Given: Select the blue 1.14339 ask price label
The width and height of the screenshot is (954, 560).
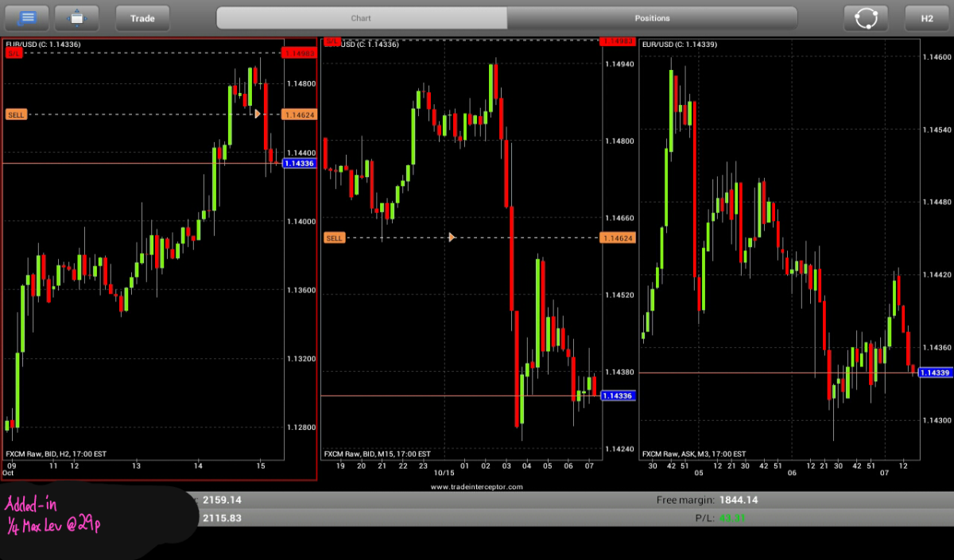Looking at the screenshot, I should click(936, 373).
